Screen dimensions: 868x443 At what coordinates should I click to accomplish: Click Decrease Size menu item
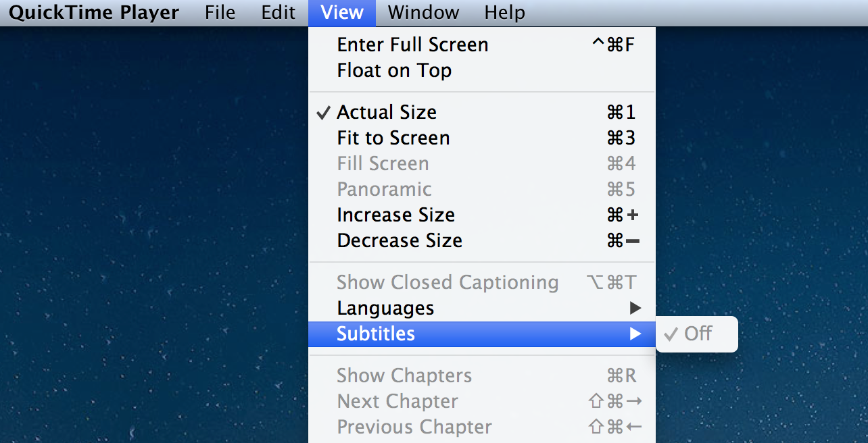pyautogui.click(x=400, y=240)
